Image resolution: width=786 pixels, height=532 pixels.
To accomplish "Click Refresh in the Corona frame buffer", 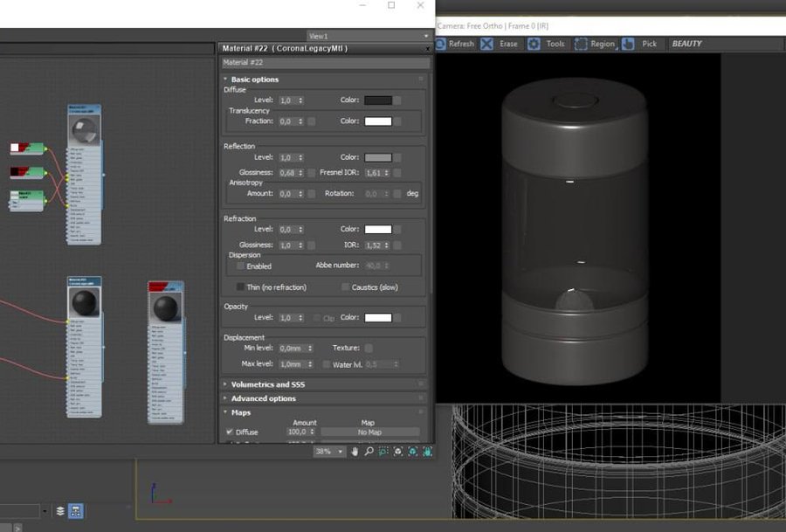I will 455,45.
